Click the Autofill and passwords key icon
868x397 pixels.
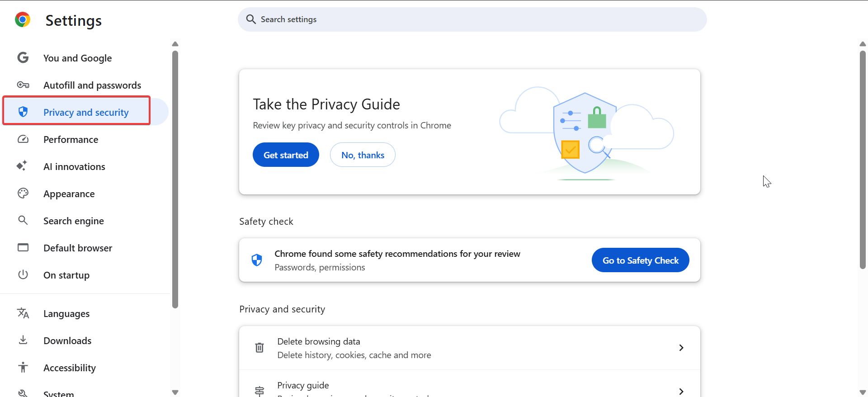[x=23, y=85]
